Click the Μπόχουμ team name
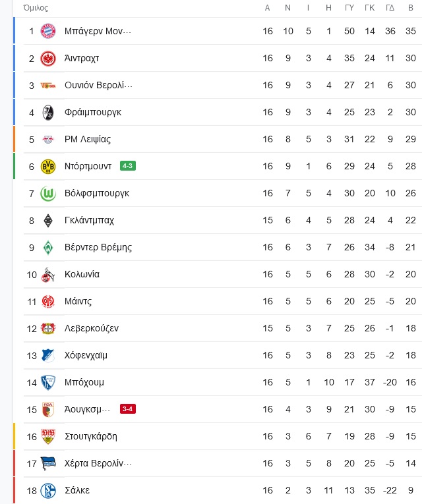The image size is (422, 504). pyautogui.click(x=84, y=383)
